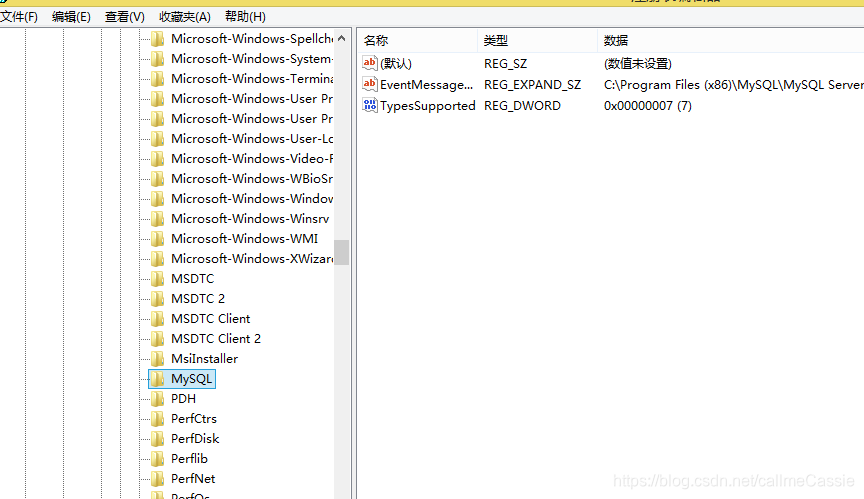Screen dimensions: 864x499
Task: Open the 编辑(E) menu
Action: 71,17
